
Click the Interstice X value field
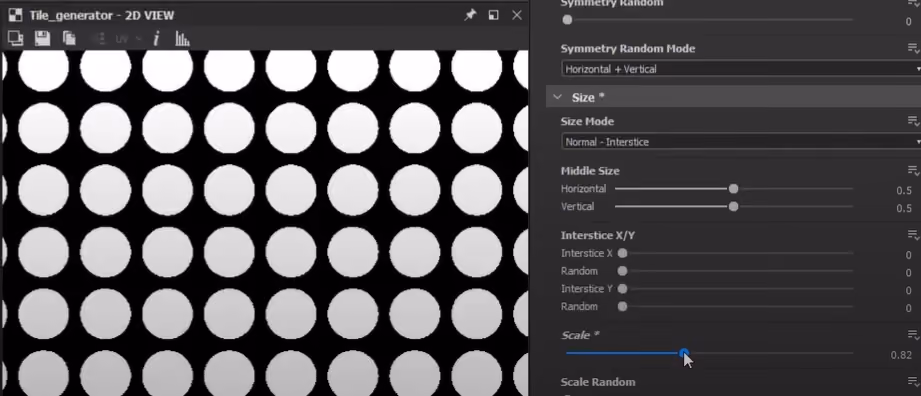(x=908, y=255)
